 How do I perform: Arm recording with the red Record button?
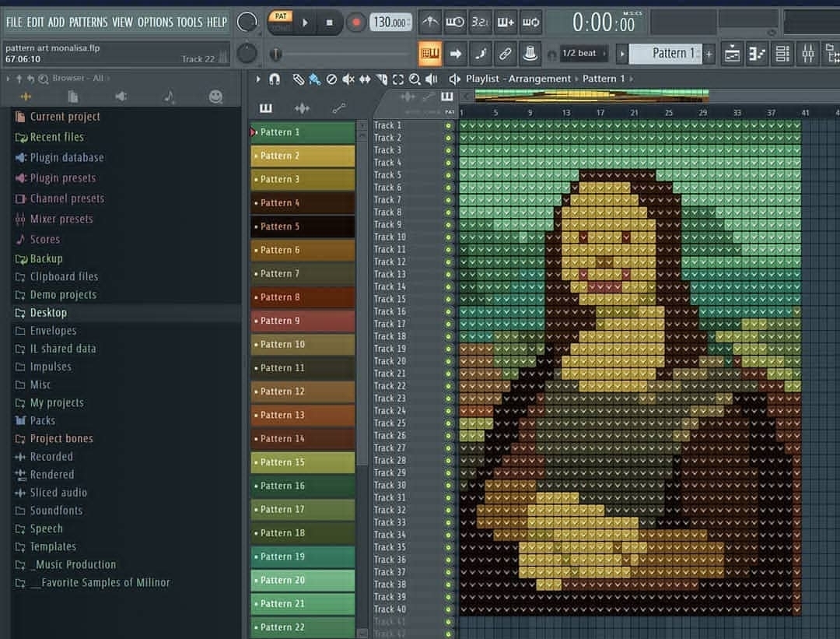point(355,23)
